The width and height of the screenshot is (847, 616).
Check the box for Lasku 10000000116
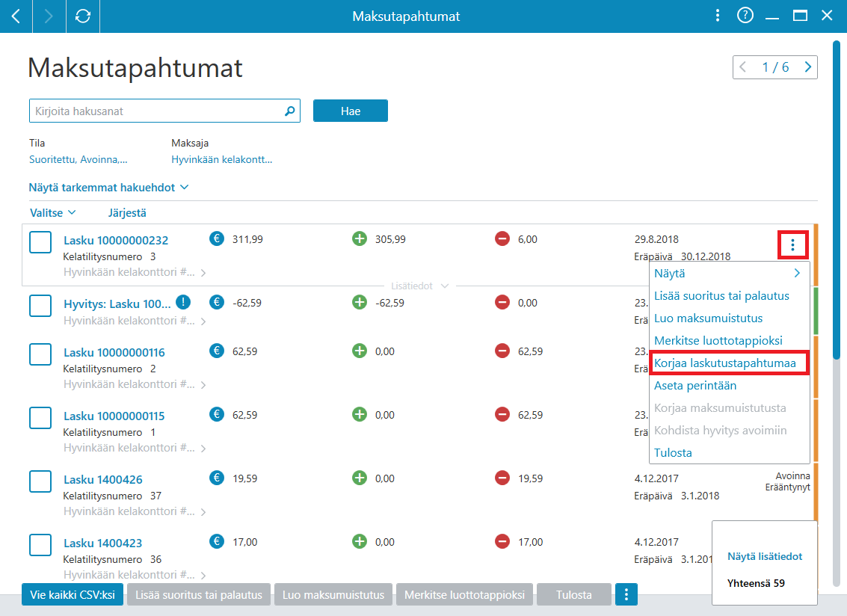[x=40, y=354]
